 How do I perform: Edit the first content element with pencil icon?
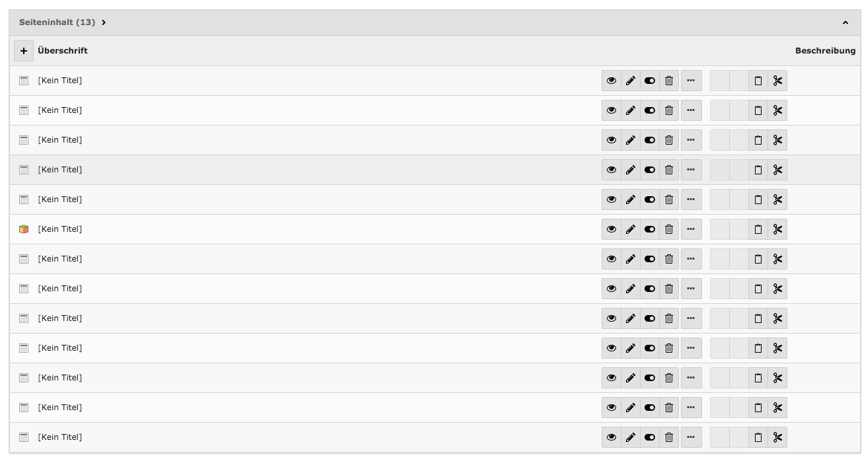pos(631,81)
